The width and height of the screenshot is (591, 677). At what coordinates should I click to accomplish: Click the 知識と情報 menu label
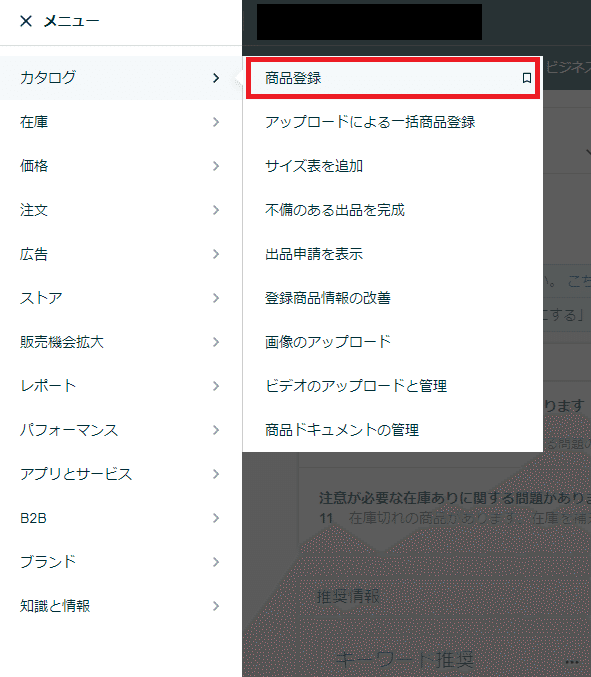(55, 606)
